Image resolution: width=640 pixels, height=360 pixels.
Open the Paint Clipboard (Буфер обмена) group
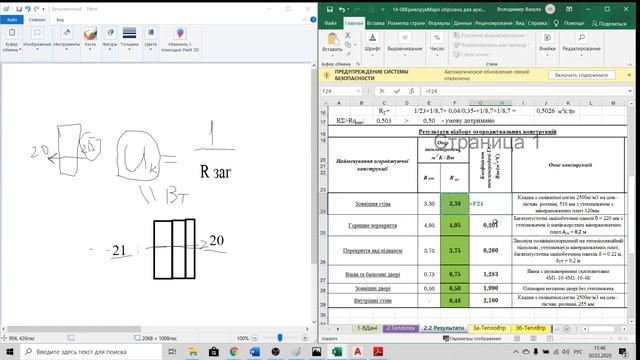click(11, 40)
